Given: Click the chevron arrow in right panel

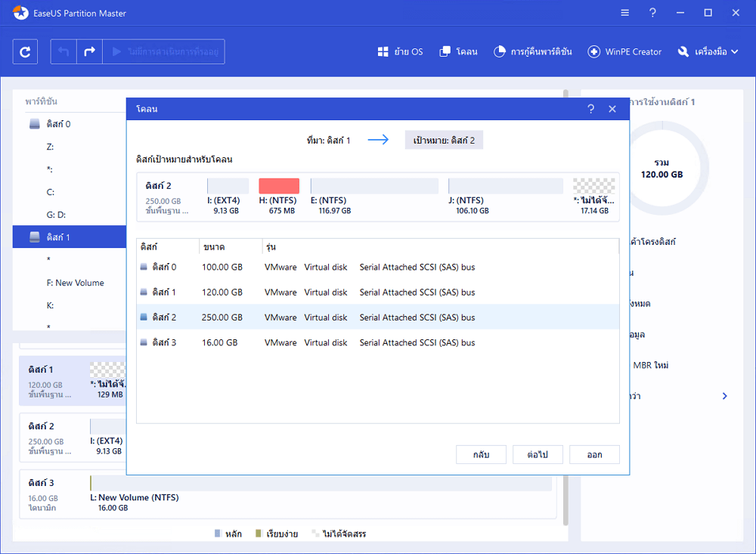Looking at the screenshot, I should pyautogui.click(x=725, y=396).
